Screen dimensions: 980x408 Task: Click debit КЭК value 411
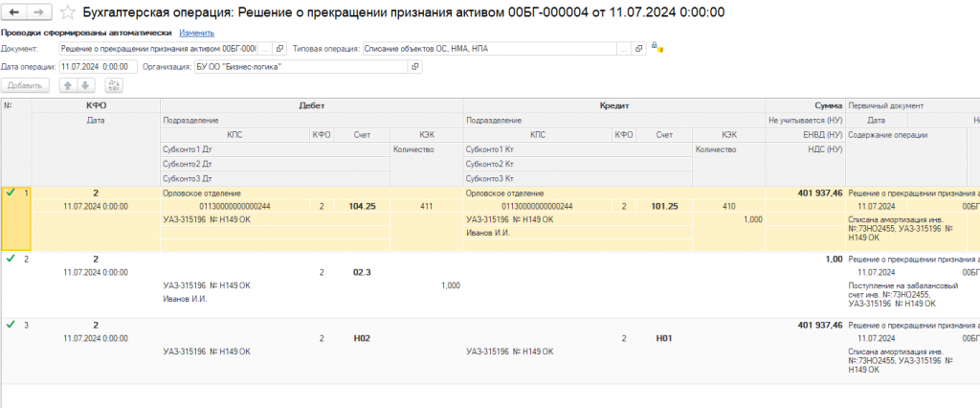[x=426, y=206]
